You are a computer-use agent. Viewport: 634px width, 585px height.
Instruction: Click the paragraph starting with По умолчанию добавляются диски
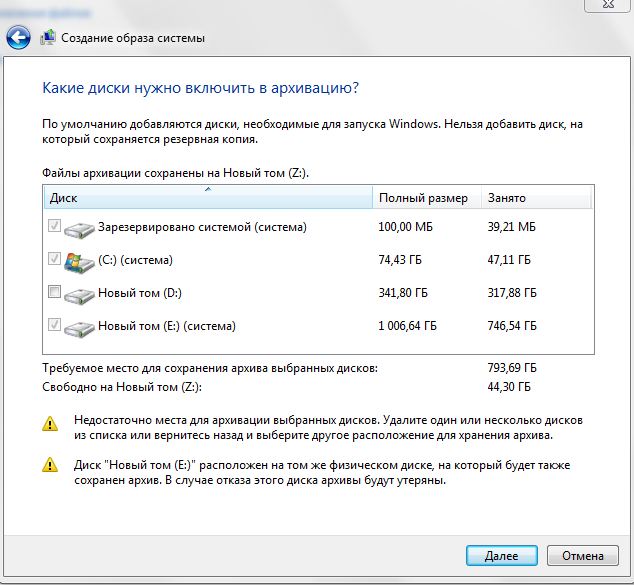point(312,131)
